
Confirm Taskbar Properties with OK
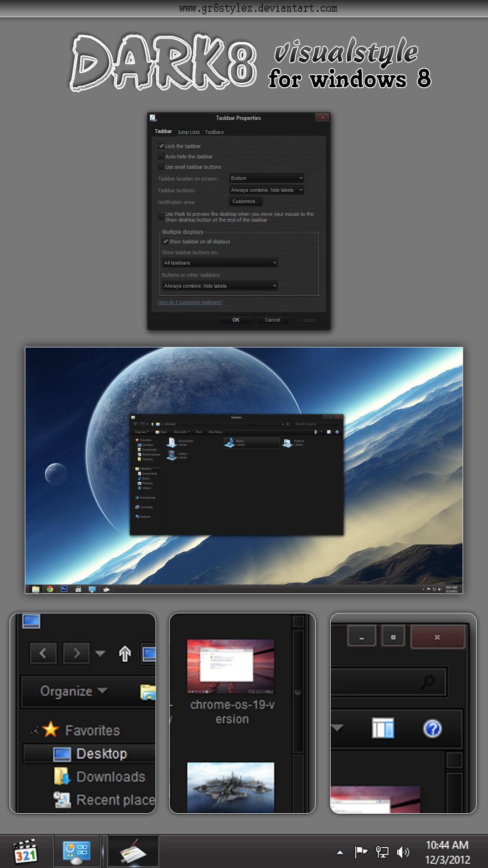236,320
